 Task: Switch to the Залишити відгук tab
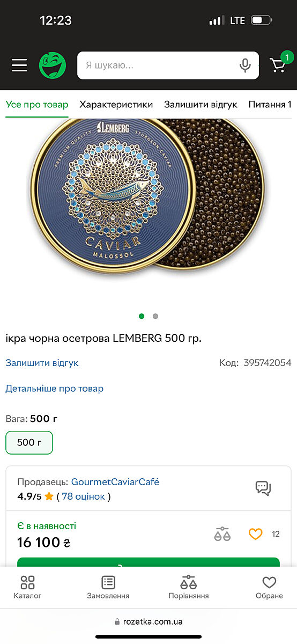tap(201, 105)
